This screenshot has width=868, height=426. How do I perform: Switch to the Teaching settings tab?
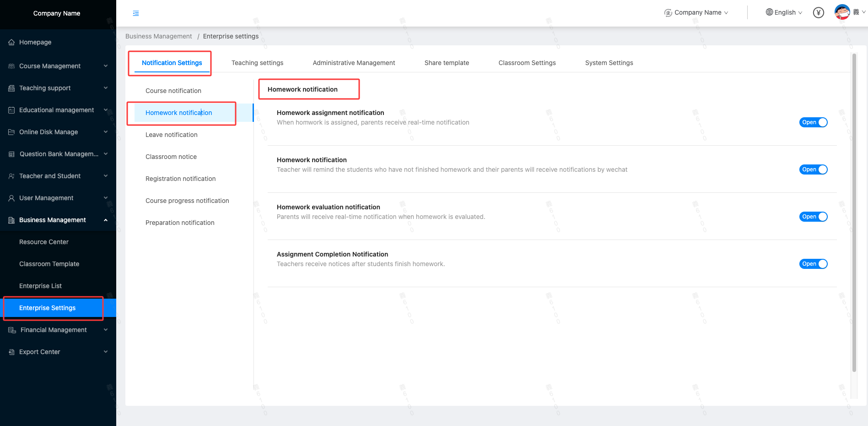tap(257, 63)
